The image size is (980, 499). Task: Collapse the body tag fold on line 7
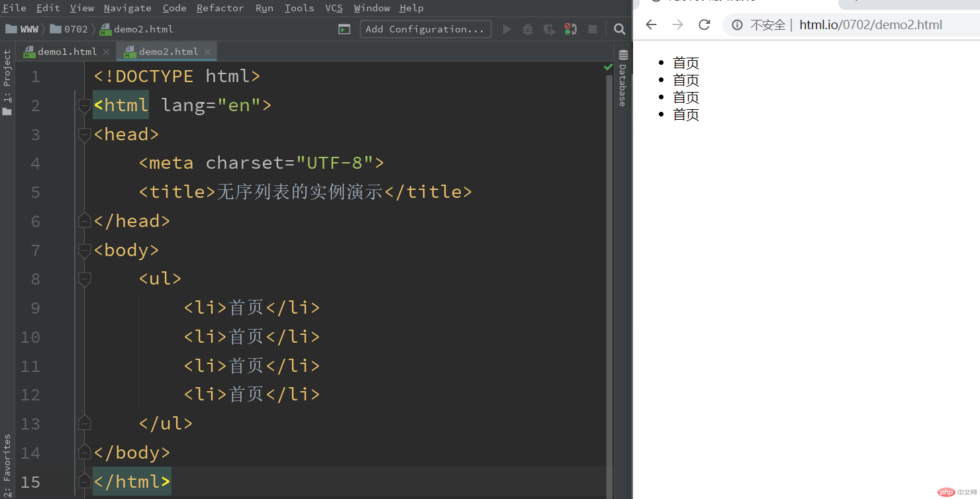(84, 250)
